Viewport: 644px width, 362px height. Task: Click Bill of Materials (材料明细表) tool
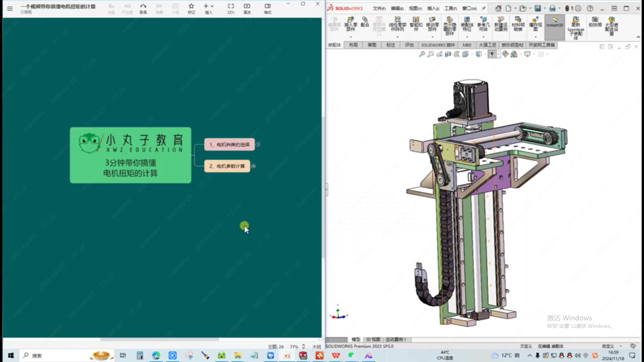coord(518,24)
